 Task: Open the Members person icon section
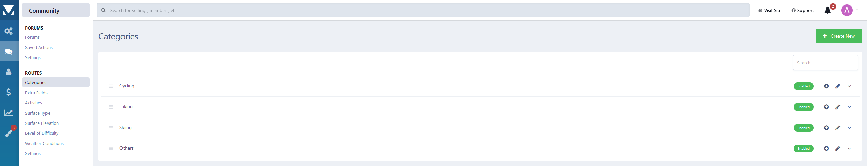pyautogui.click(x=9, y=72)
